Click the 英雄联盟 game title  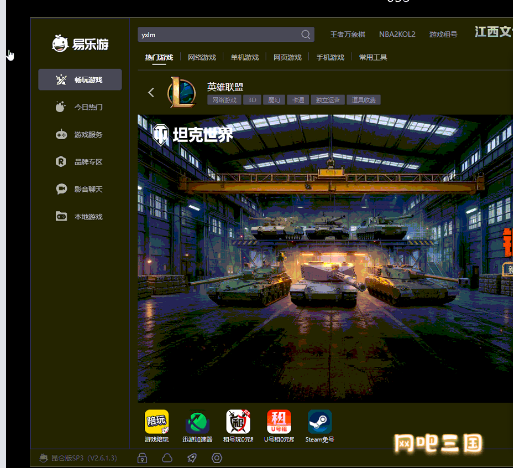pos(225,87)
